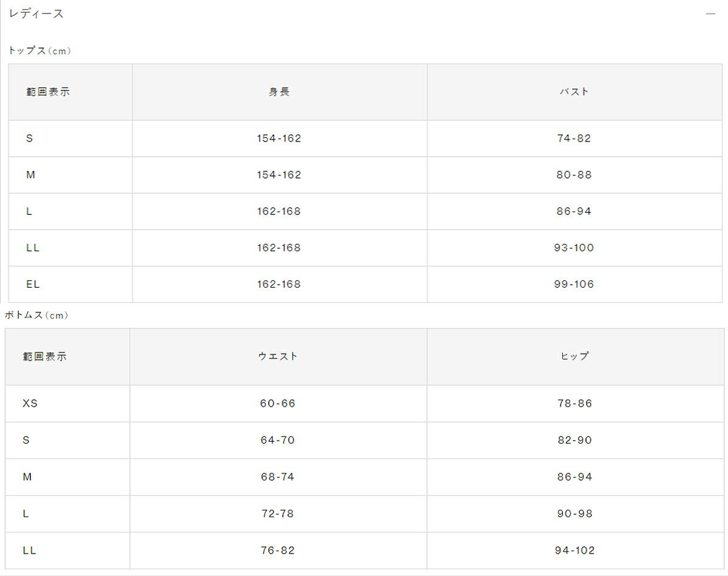Click the 93-100 bust value

pyautogui.click(x=574, y=248)
